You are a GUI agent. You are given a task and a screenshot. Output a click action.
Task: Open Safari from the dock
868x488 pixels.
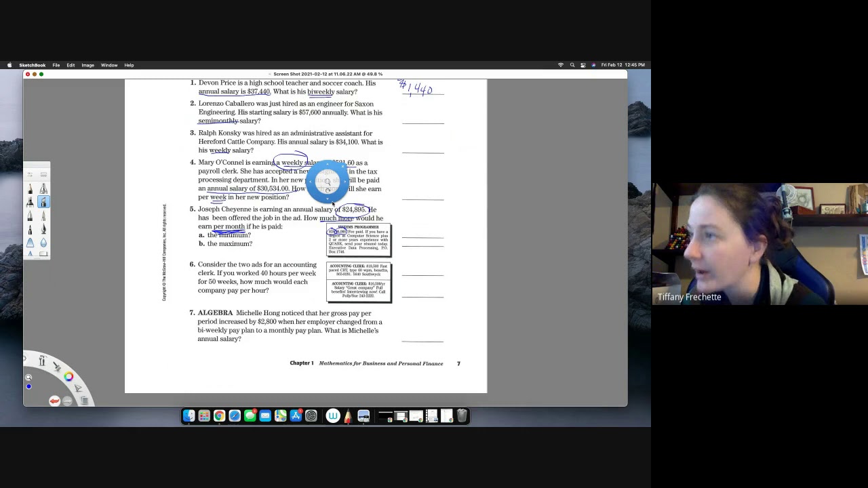[235, 415]
